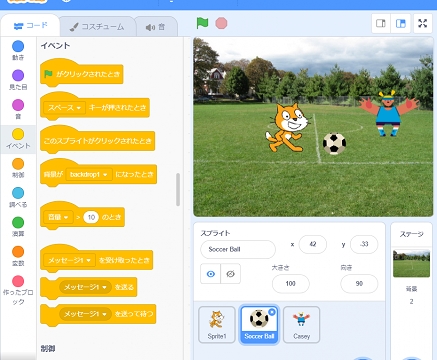Image resolution: width=437 pixels, height=360 pixels.
Task: Switch to small stage layout
Action: coord(381,23)
